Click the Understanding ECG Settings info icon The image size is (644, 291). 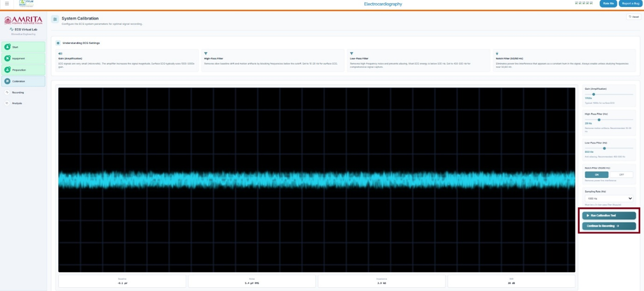(x=58, y=43)
